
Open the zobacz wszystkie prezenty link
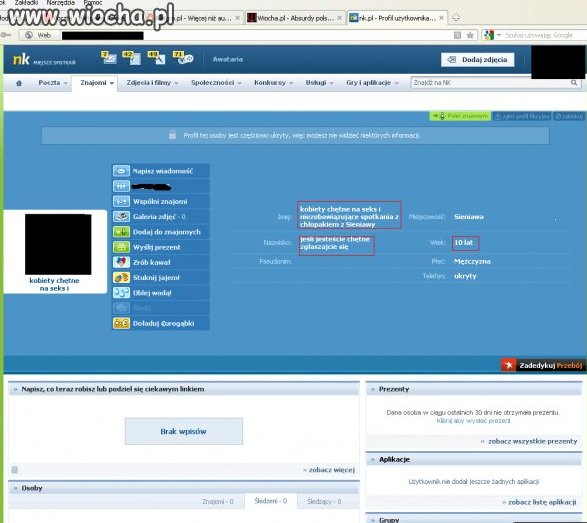click(532, 441)
